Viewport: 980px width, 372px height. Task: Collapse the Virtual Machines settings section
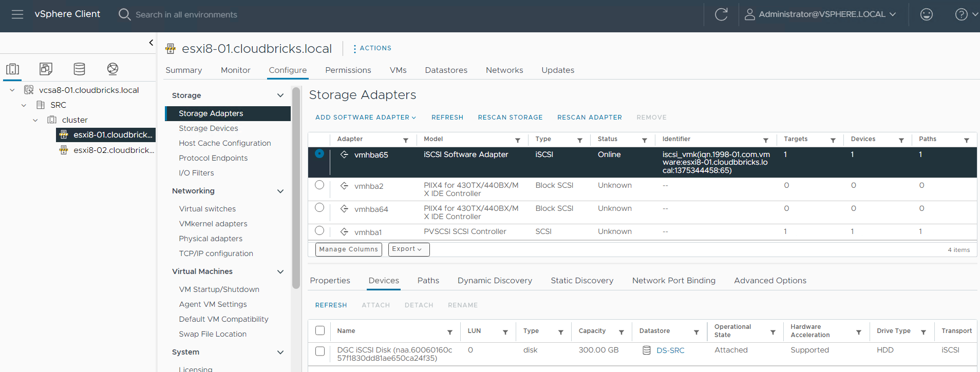[280, 272]
